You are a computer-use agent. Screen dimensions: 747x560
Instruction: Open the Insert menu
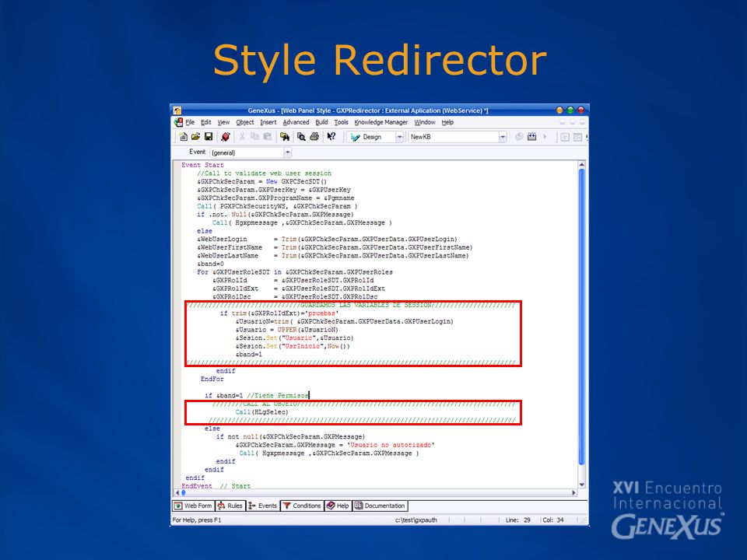[x=268, y=122]
